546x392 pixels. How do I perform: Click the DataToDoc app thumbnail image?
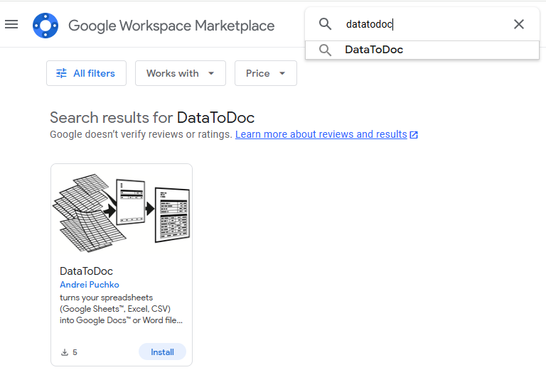tap(122, 212)
